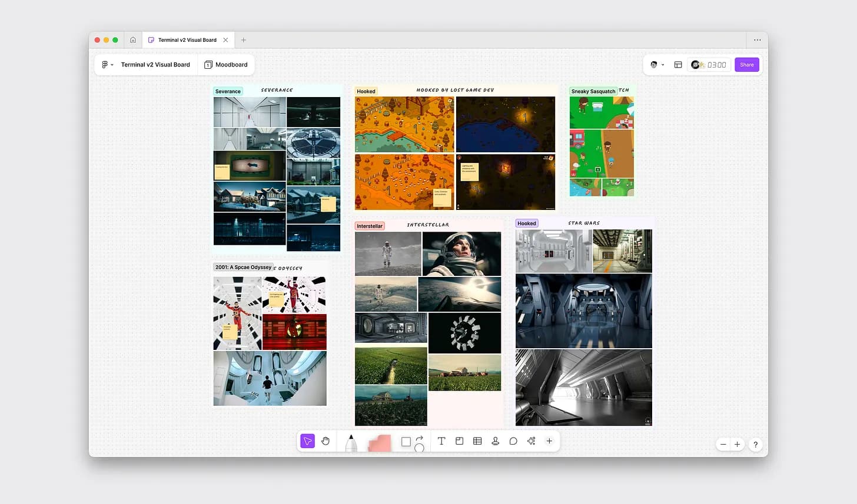Select the square shape tool
Screen dimensions: 857x504
pyautogui.click(x=406, y=442)
